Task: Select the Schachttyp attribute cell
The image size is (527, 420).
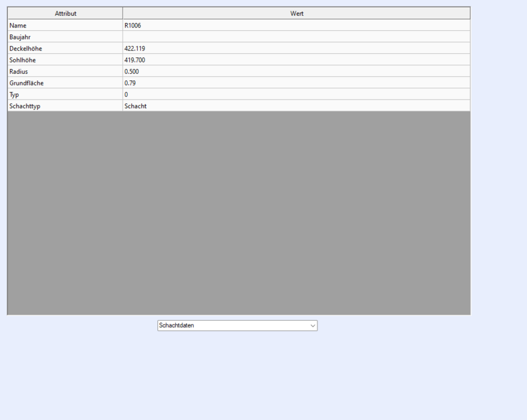Action: point(65,105)
